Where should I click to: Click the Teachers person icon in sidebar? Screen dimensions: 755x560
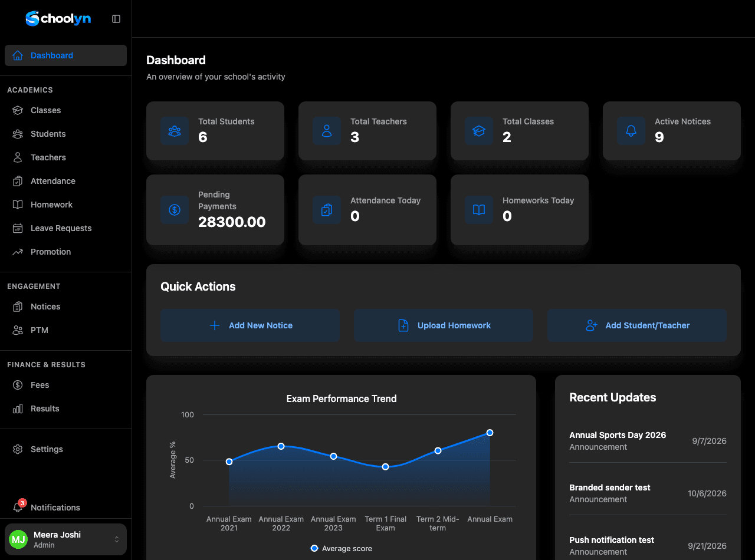[18, 157]
